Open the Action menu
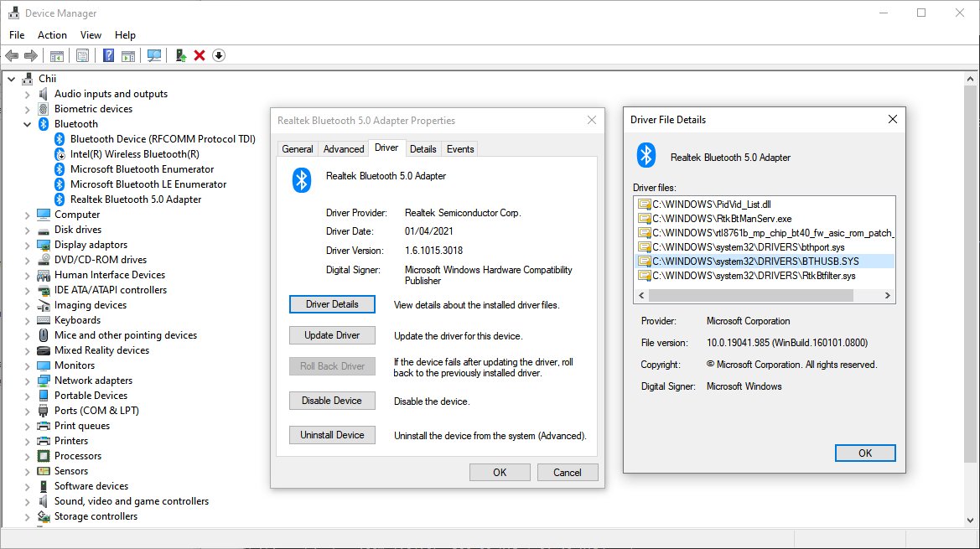Image resolution: width=980 pixels, height=549 pixels. tap(52, 34)
